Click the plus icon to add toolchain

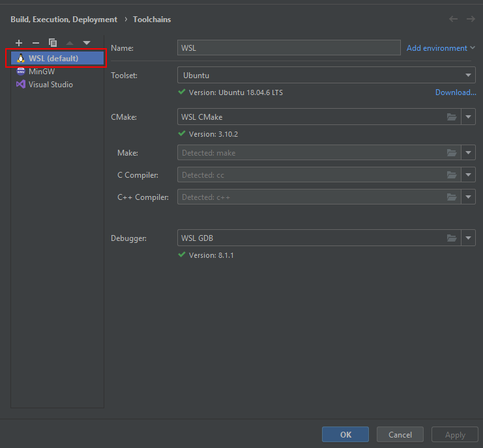point(19,43)
